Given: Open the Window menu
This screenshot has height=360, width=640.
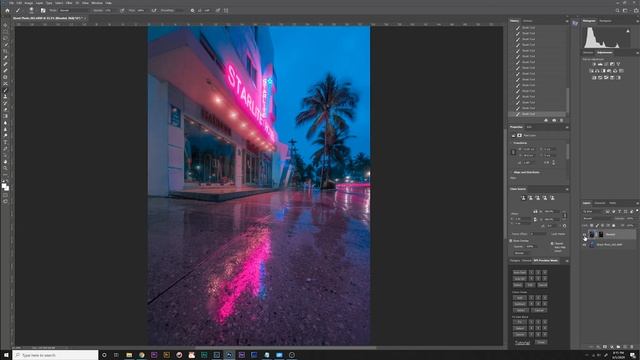Looking at the screenshot, I should point(97,3).
